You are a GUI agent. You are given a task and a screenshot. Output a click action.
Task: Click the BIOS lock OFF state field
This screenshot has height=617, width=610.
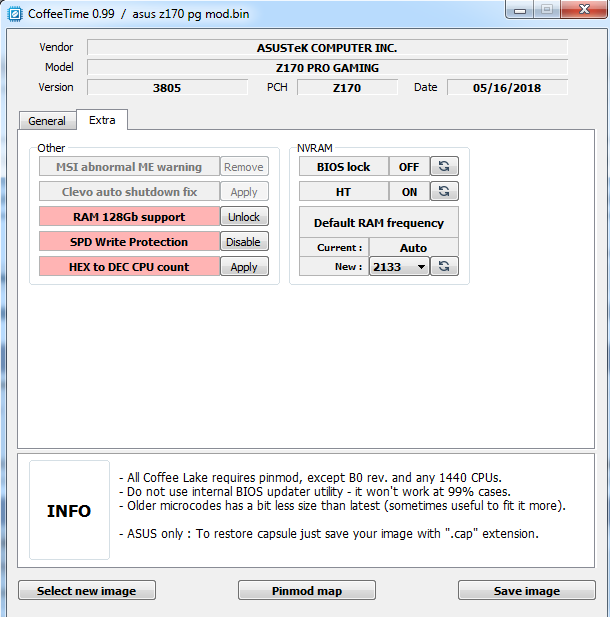[409, 167]
